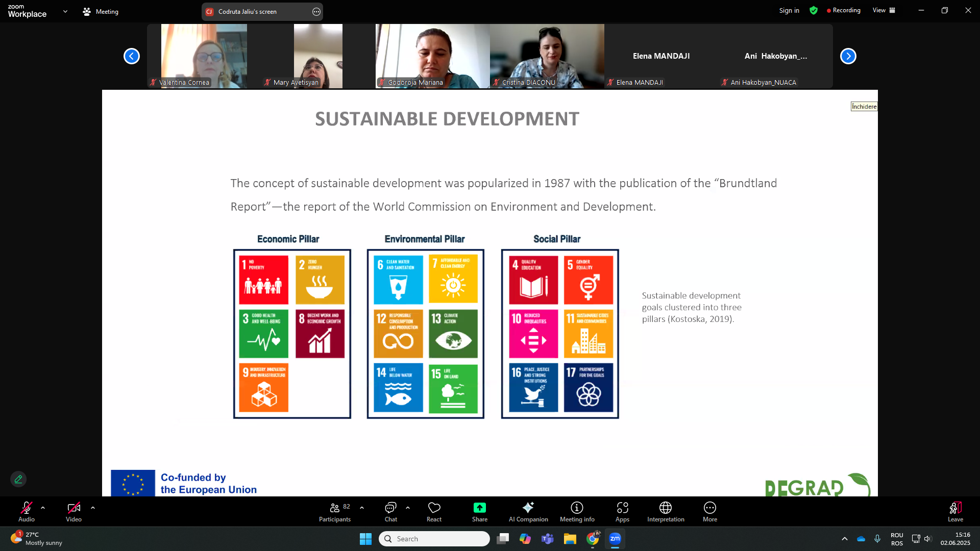Open the View layout menu

pyautogui.click(x=884, y=10)
